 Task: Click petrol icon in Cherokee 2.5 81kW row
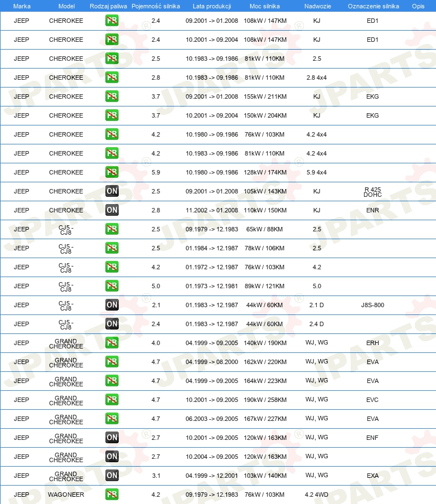coord(112,59)
